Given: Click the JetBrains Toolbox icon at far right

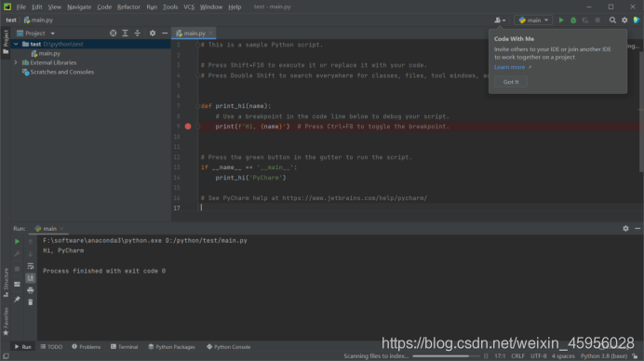Looking at the screenshot, I should [x=637, y=20].
